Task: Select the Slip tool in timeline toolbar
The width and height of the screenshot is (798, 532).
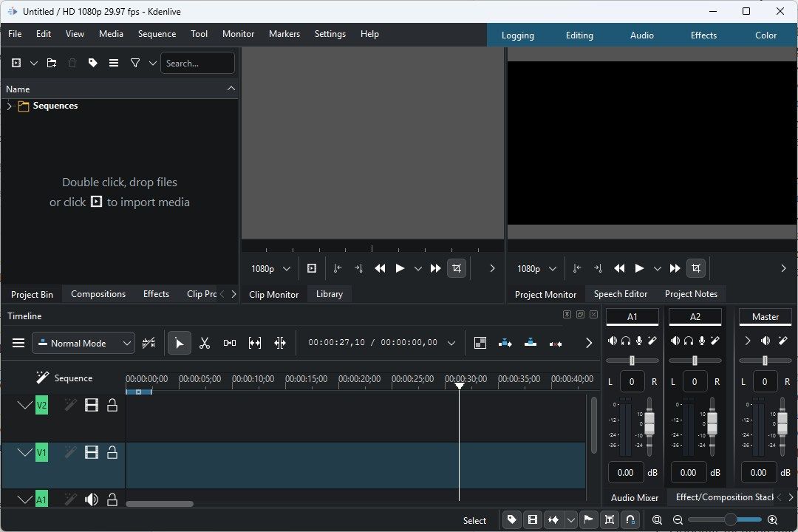Action: pyautogui.click(x=254, y=343)
